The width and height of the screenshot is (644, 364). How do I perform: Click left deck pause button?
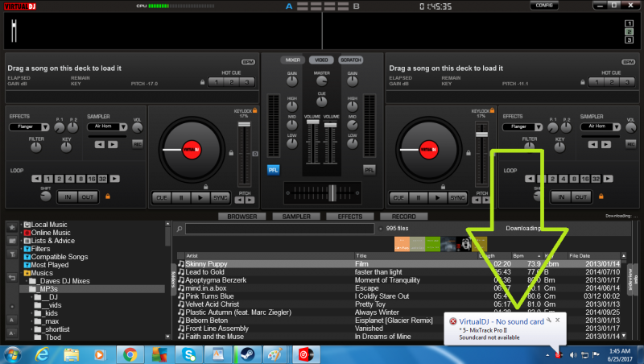(x=181, y=197)
